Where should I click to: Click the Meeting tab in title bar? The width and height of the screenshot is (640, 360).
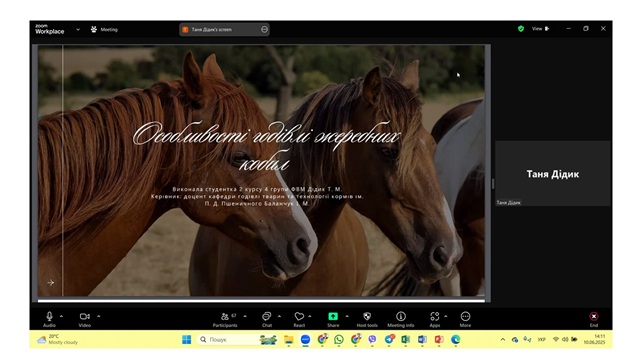click(x=104, y=29)
